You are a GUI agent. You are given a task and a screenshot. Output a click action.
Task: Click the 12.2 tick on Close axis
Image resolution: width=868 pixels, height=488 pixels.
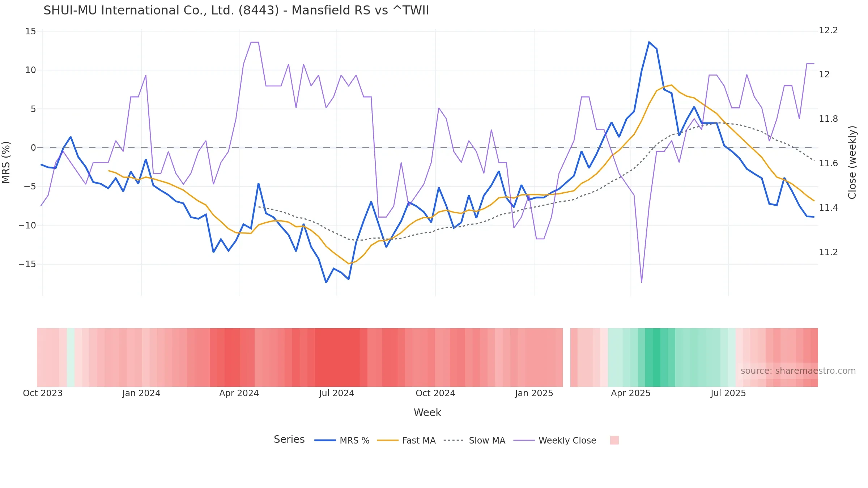828,30
